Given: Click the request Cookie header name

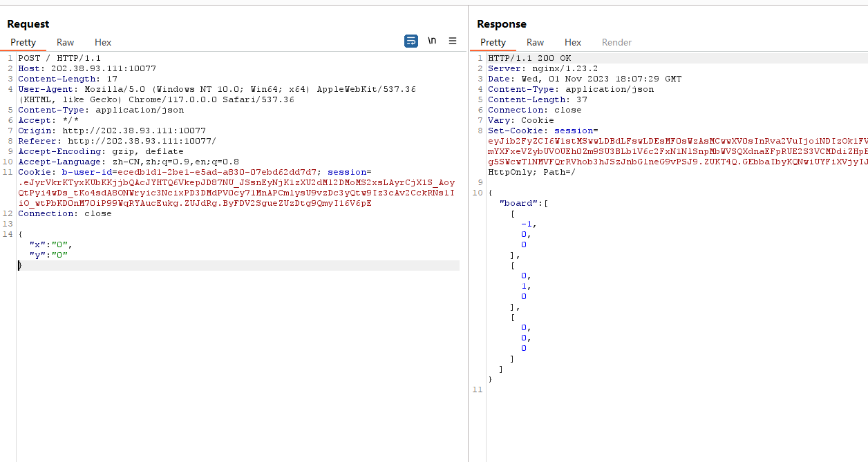Looking at the screenshot, I should click(x=35, y=172).
